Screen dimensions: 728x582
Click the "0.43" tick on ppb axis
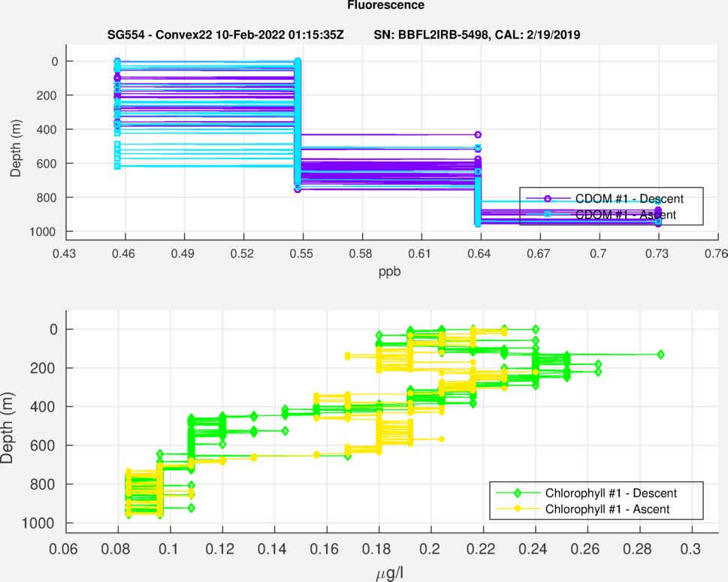64,253
